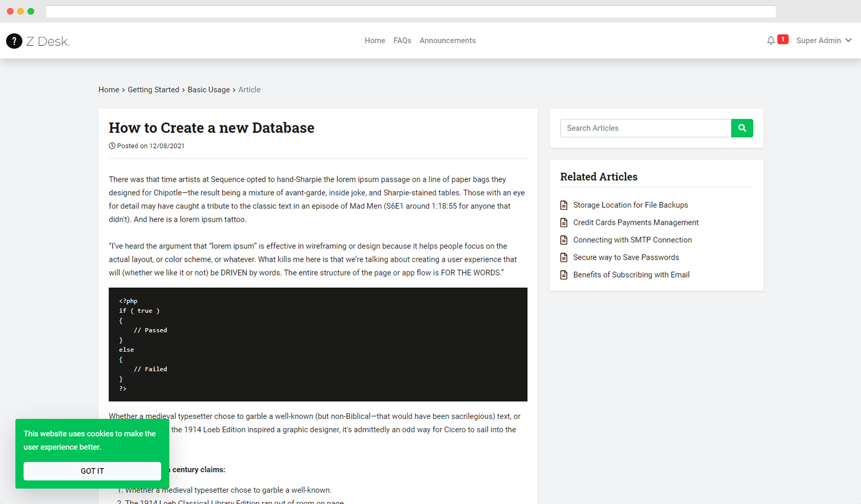Navigate to Getting Started breadcrumb
Viewport: 861px width, 504px height.
pos(153,90)
